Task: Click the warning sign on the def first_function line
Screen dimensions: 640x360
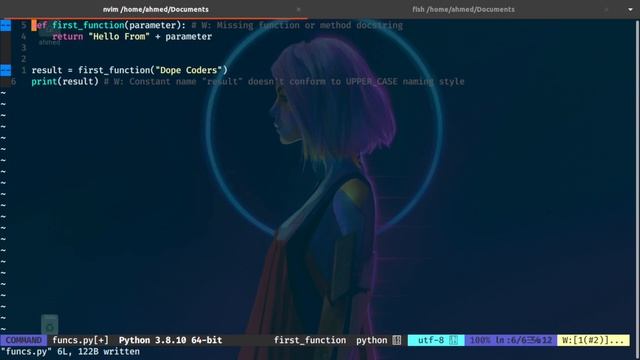Action: click(6, 25)
